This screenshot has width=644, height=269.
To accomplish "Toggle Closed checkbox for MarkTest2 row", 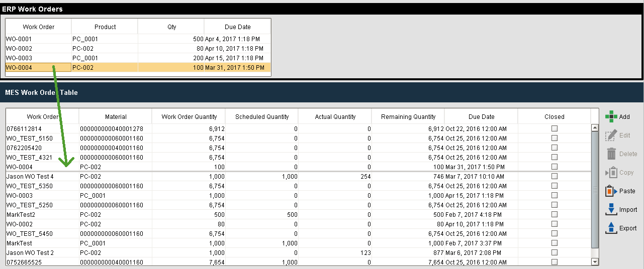I will (555, 214).
